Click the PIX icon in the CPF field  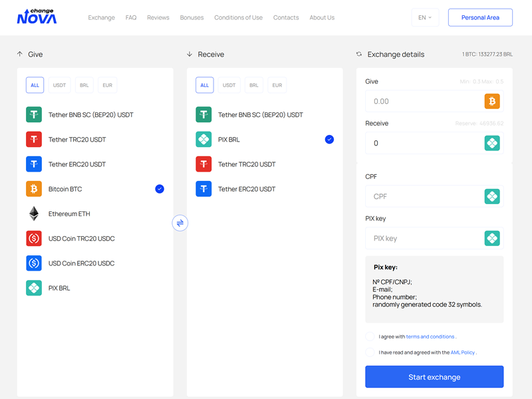[492, 196]
